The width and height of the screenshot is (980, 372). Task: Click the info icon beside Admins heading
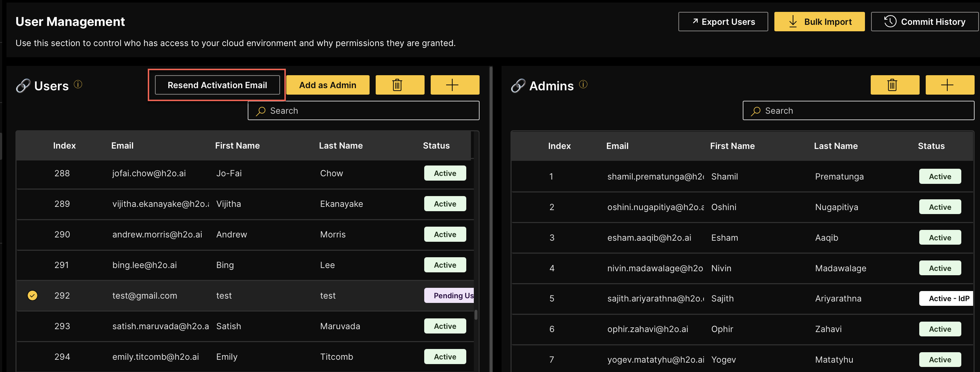pos(583,84)
